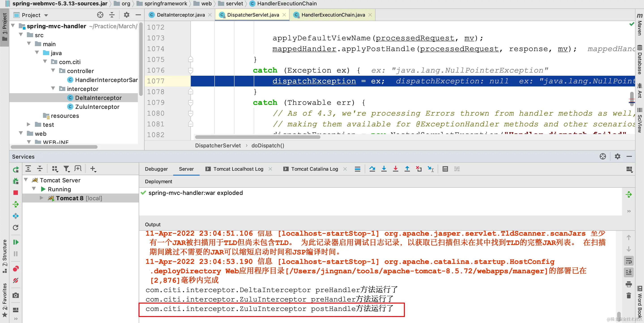Click Show Execution Point icon
This screenshot has height=323, width=644.
[x=358, y=169]
